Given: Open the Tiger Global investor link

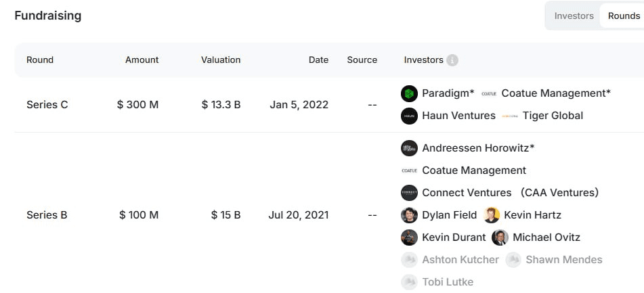Looking at the screenshot, I should [552, 116].
